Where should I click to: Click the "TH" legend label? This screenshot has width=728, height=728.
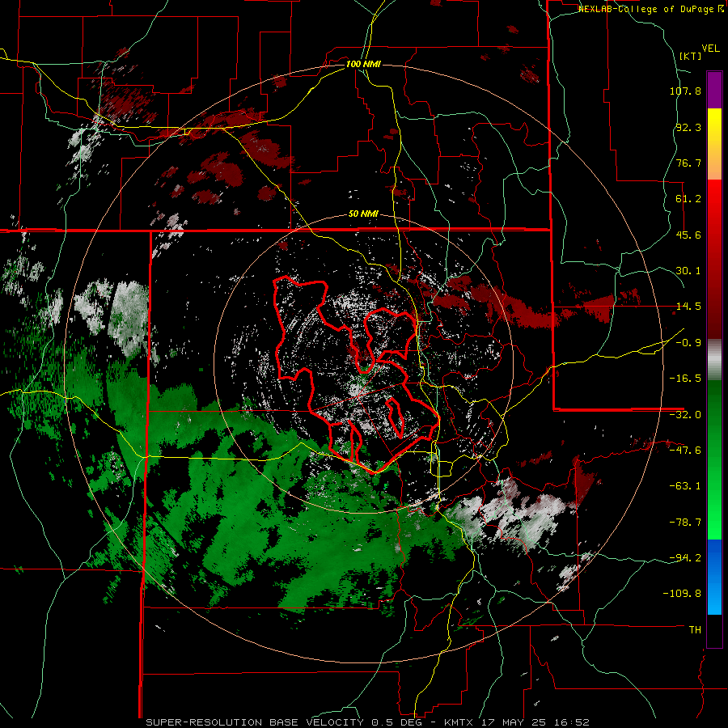point(695,630)
